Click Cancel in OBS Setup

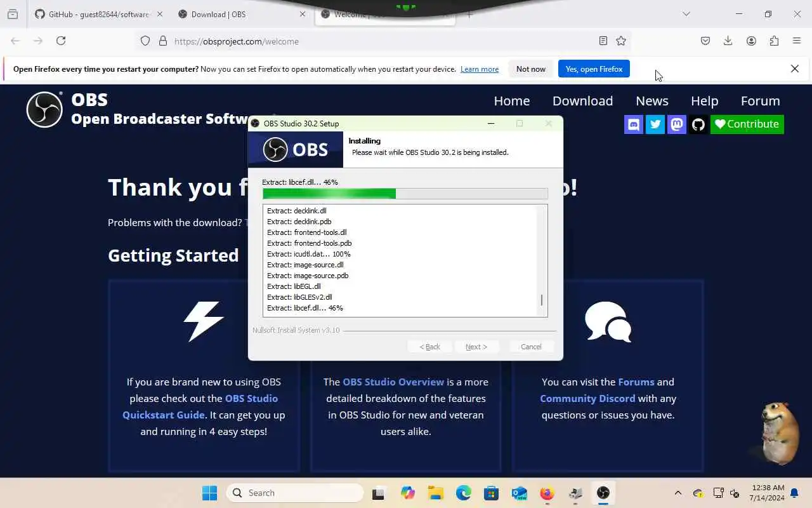531,347
